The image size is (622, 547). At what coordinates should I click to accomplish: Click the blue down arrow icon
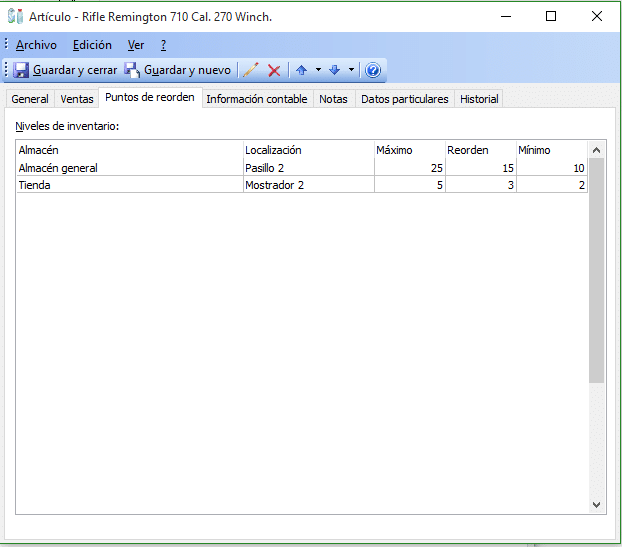pyautogui.click(x=334, y=70)
